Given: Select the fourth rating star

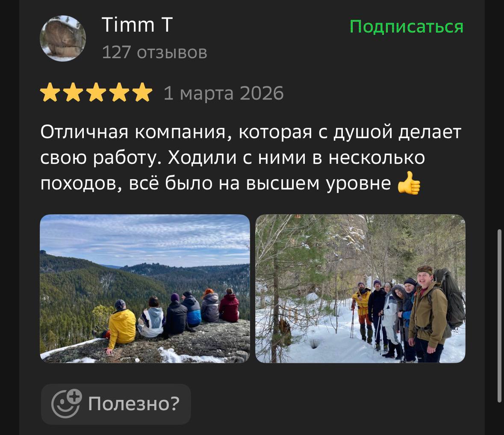Looking at the screenshot, I should pyautogui.click(x=119, y=92).
